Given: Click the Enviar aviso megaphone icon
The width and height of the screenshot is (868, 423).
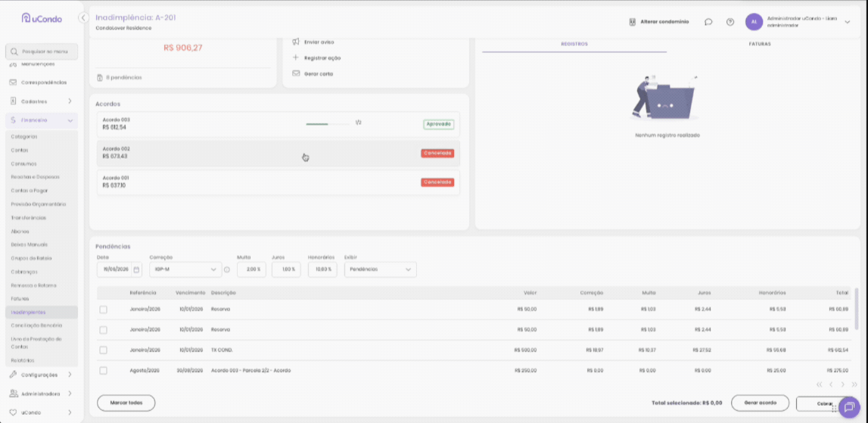Looking at the screenshot, I should (x=296, y=42).
